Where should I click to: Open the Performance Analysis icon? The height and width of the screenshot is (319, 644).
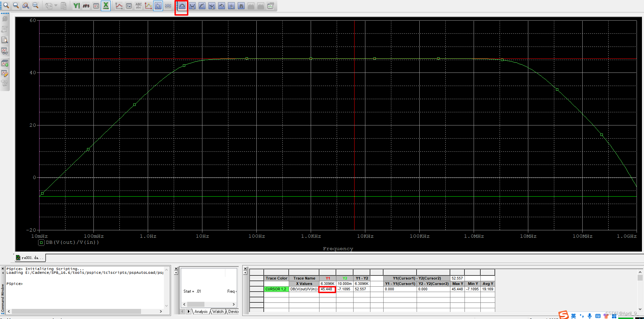tap(96, 6)
